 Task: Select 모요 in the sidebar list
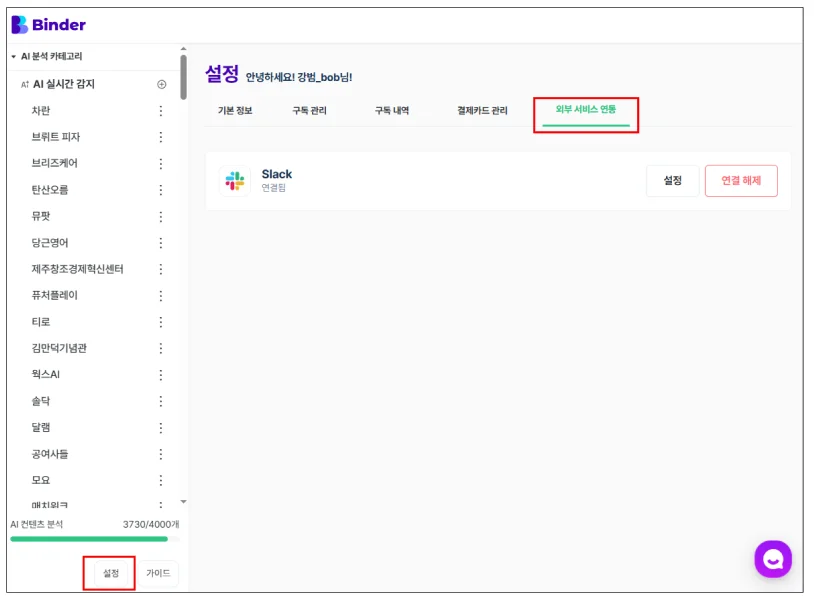(41, 481)
